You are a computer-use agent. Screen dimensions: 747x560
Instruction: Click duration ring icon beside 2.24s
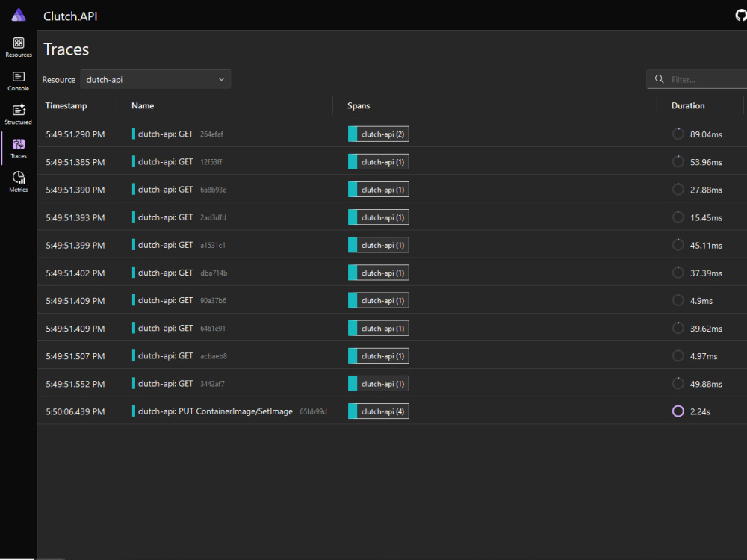point(678,411)
